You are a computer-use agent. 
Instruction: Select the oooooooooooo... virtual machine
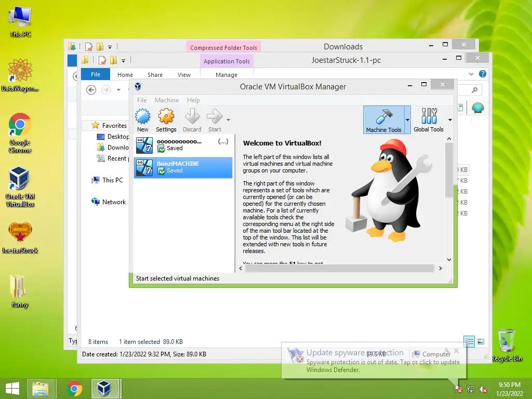point(183,145)
